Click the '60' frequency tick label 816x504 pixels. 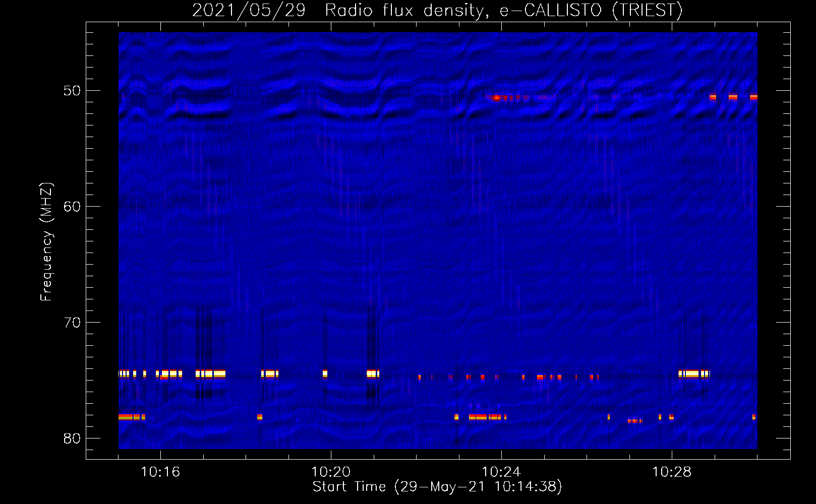tap(72, 207)
